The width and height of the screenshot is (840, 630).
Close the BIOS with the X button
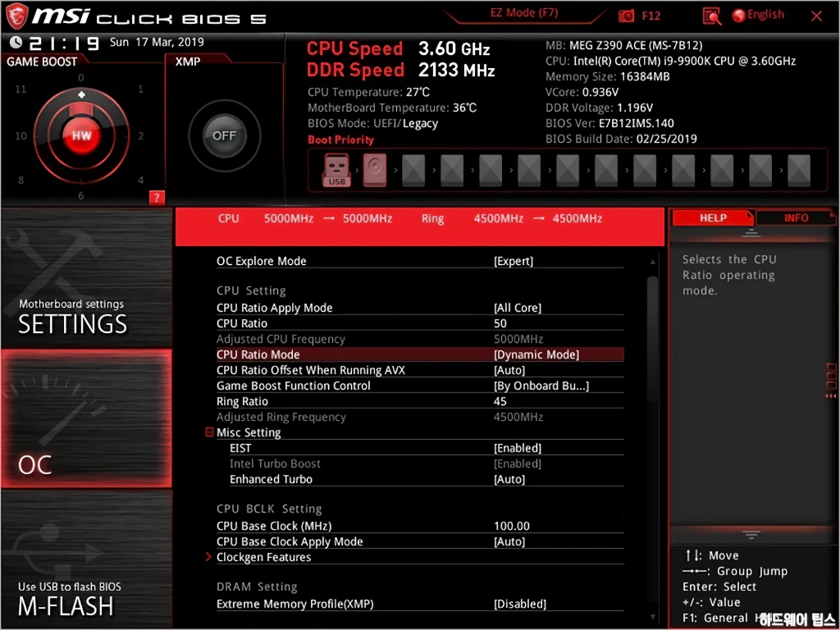point(816,16)
